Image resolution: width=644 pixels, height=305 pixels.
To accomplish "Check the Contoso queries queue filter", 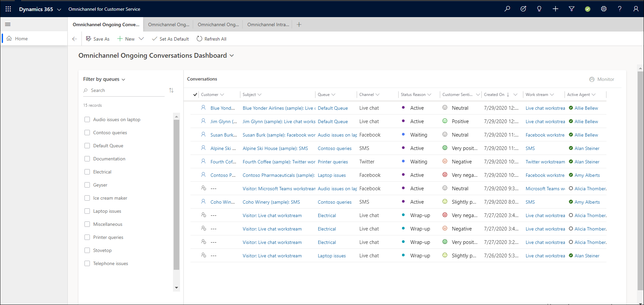I will click(87, 133).
